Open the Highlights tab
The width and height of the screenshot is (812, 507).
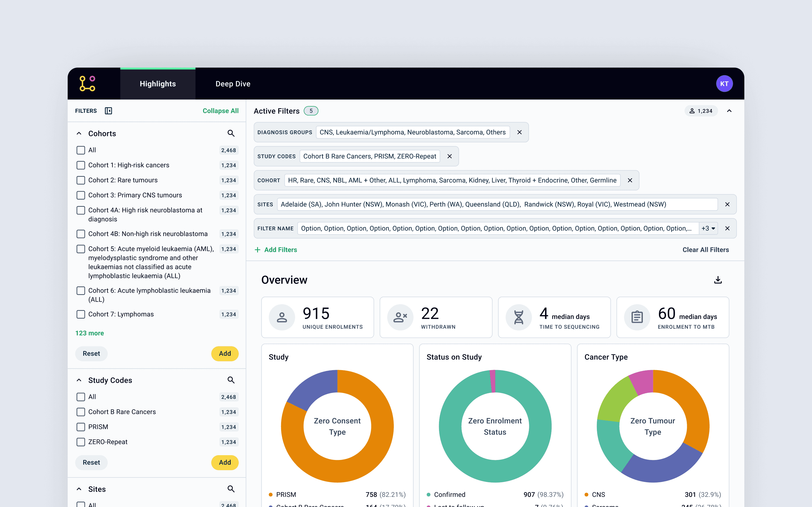(158, 84)
